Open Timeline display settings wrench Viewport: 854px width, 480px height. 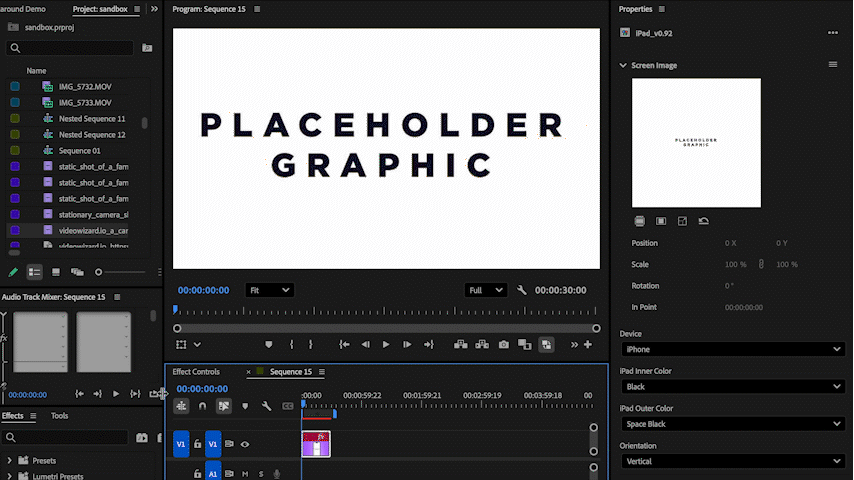coord(266,406)
